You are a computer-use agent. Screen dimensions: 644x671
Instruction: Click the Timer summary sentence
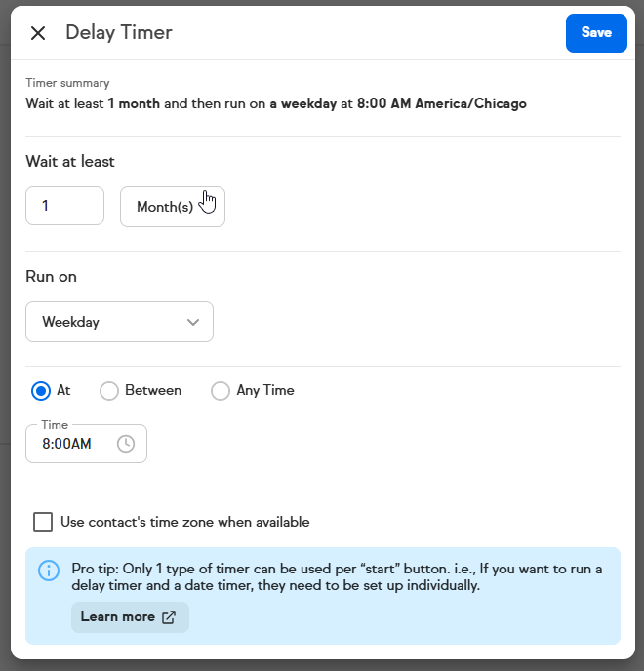tap(276, 103)
